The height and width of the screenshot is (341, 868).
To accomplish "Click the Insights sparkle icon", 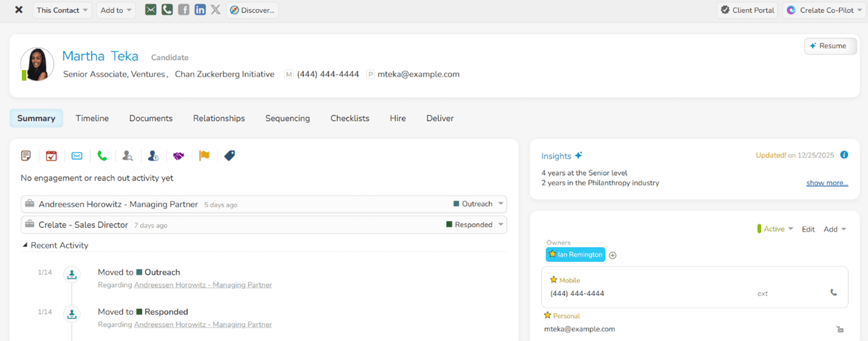I will (x=578, y=156).
